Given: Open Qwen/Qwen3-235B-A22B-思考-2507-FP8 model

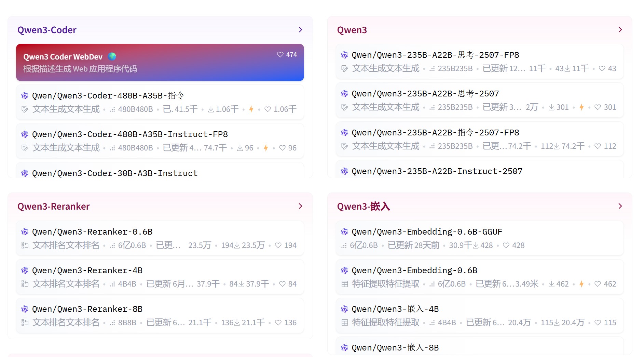Looking at the screenshot, I should tap(435, 55).
